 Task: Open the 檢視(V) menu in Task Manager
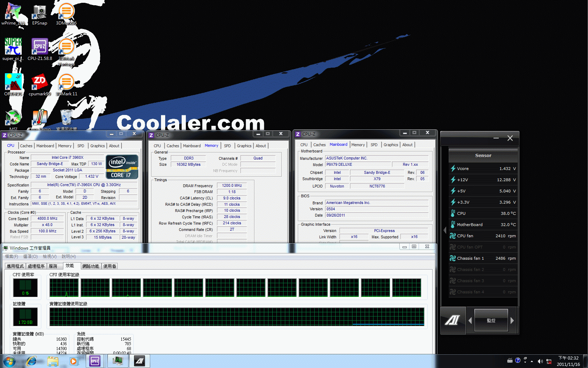pyautogui.click(x=50, y=257)
